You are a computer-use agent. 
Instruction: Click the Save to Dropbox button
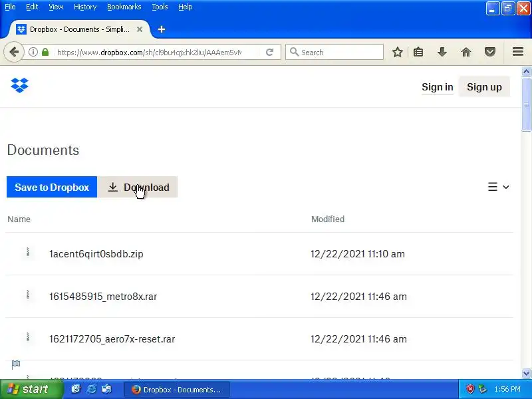(52, 187)
